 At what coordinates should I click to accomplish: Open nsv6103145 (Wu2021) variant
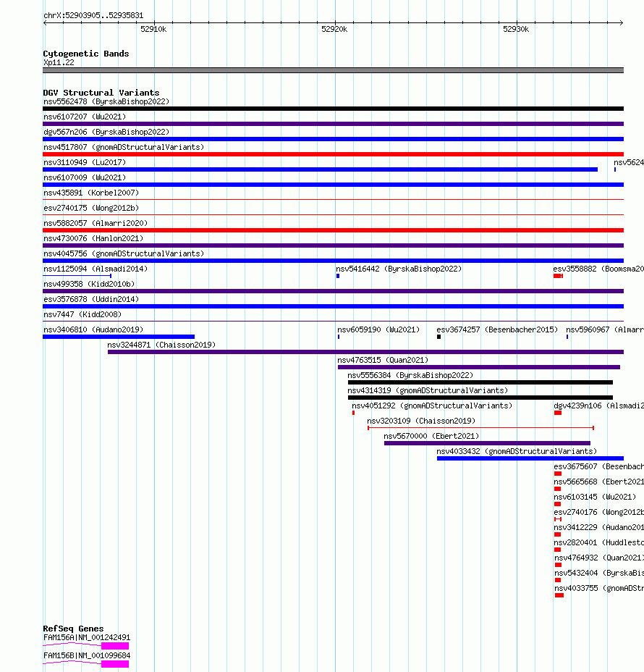[x=596, y=497]
